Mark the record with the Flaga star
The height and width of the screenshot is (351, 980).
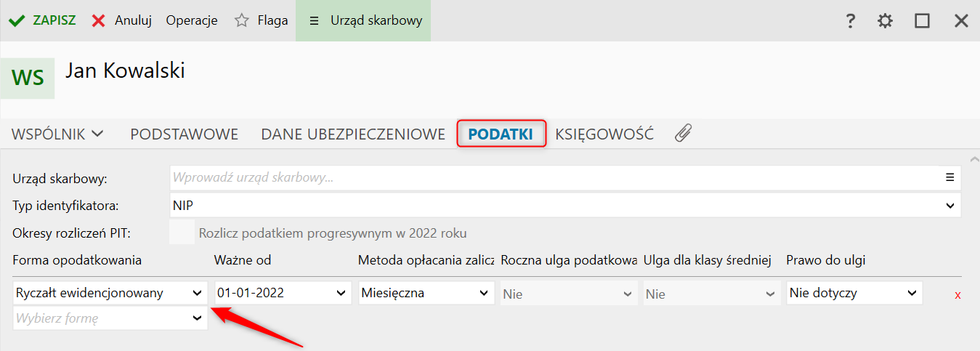tap(262, 20)
